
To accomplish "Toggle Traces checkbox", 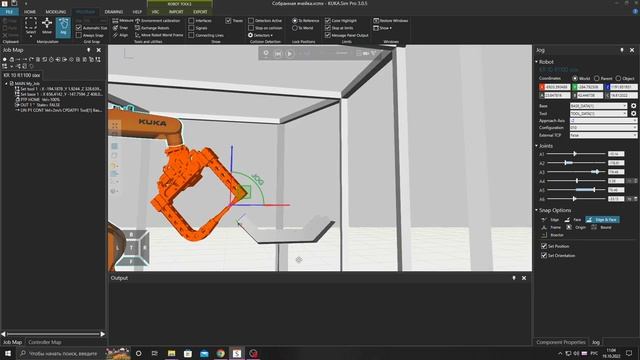I will 228,20.
